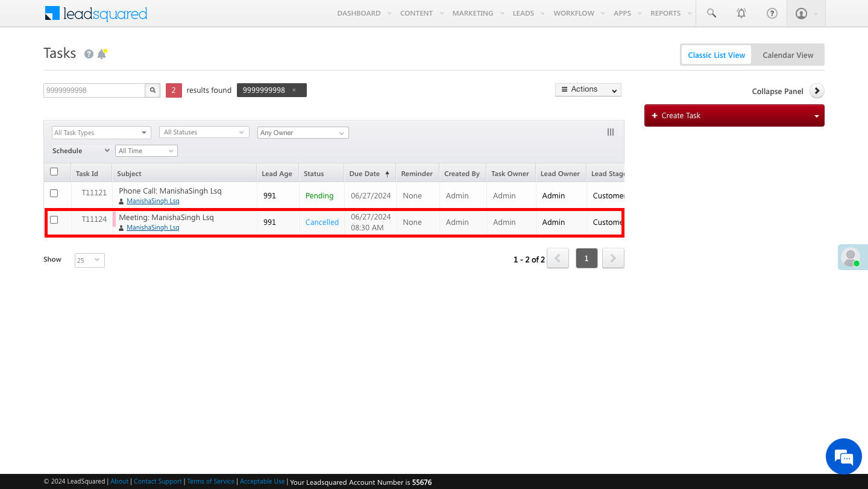The image size is (868, 489).
Task: Click the Status column header
Action: click(x=314, y=174)
